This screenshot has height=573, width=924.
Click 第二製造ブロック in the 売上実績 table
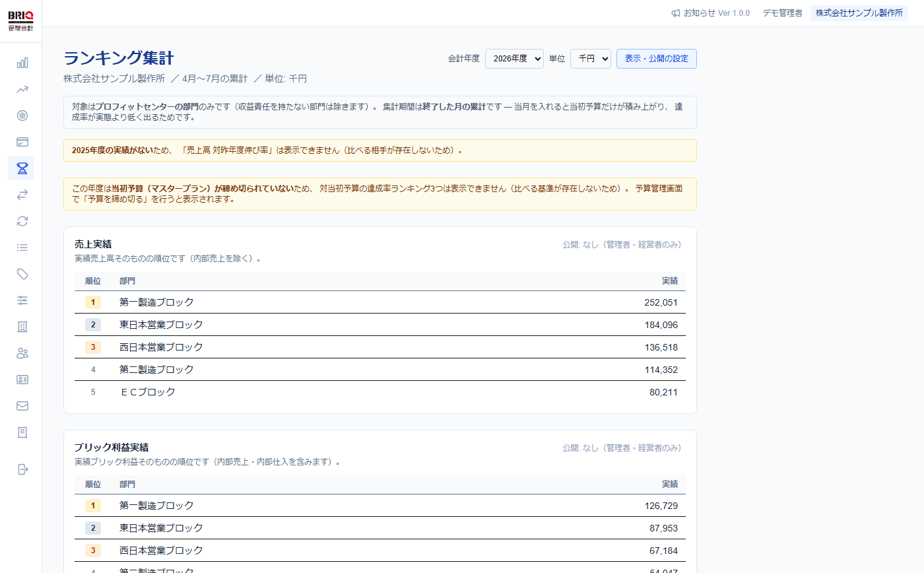(x=157, y=370)
